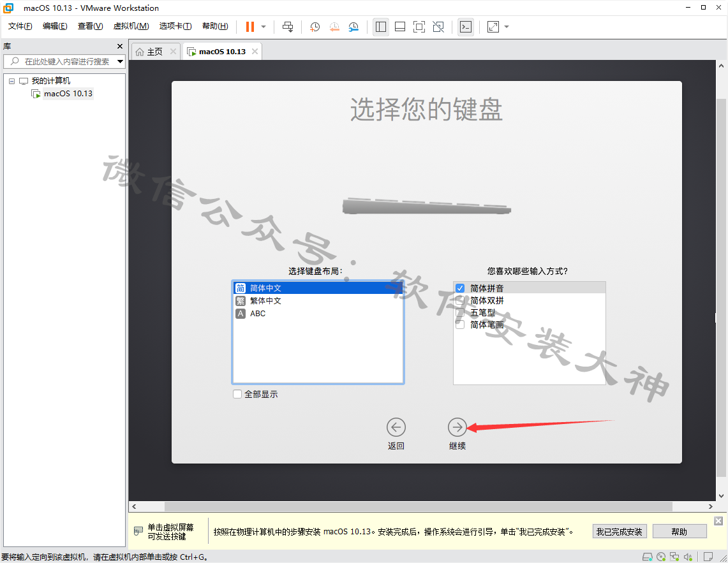The height and width of the screenshot is (563, 728).
Task: Toggle the library sidebar view icon
Action: 381,27
